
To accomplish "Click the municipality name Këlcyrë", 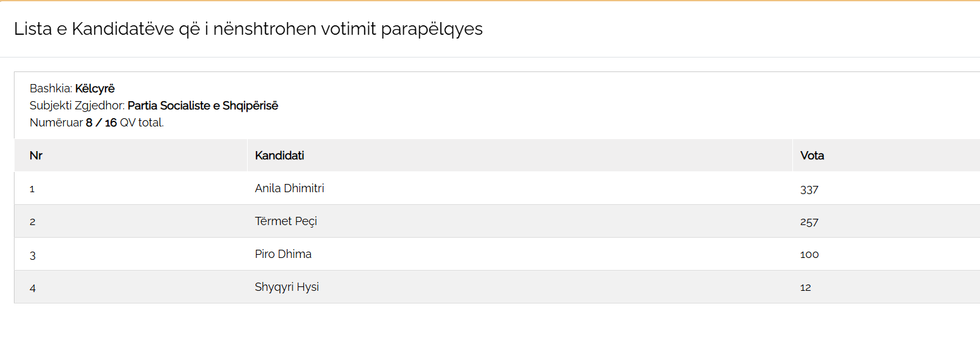I will (x=95, y=89).
